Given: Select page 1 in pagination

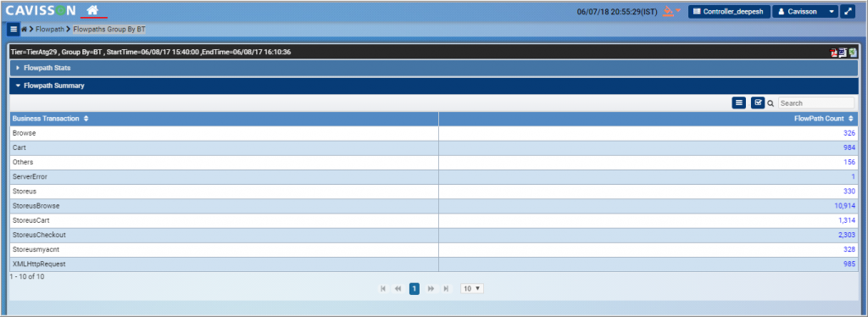Looking at the screenshot, I should click(414, 289).
